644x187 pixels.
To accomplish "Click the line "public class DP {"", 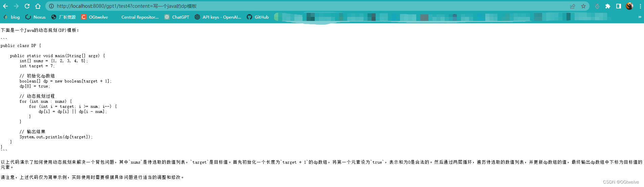I will [21, 46].
